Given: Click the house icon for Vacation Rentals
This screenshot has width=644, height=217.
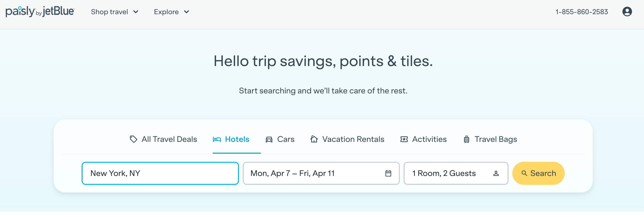Looking at the screenshot, I should [x=314, y=139].
